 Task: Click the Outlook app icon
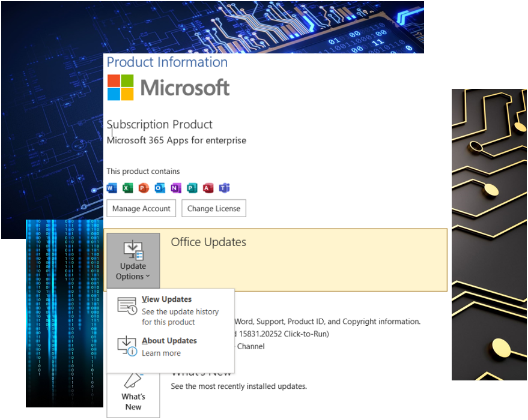(x=160, y=188)
